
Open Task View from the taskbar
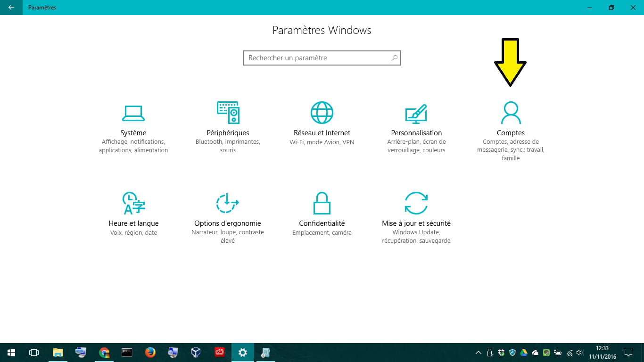tap(34, 353)
